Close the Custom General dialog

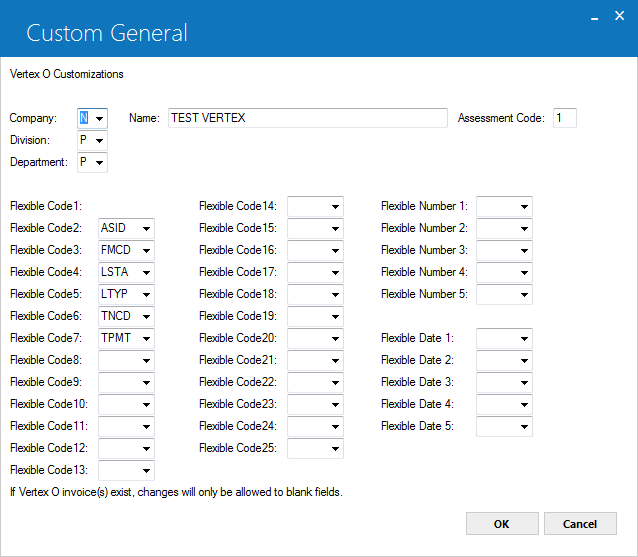619,16
